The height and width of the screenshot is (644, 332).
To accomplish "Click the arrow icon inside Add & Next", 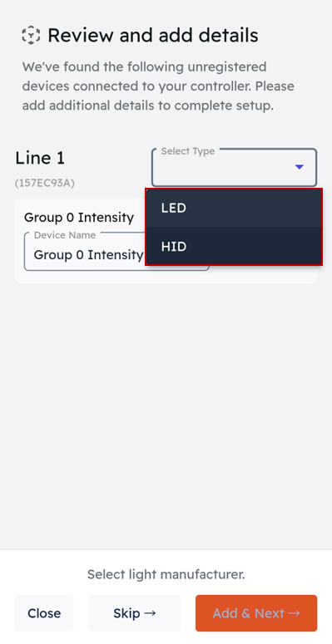I will (x=295, y=613).
